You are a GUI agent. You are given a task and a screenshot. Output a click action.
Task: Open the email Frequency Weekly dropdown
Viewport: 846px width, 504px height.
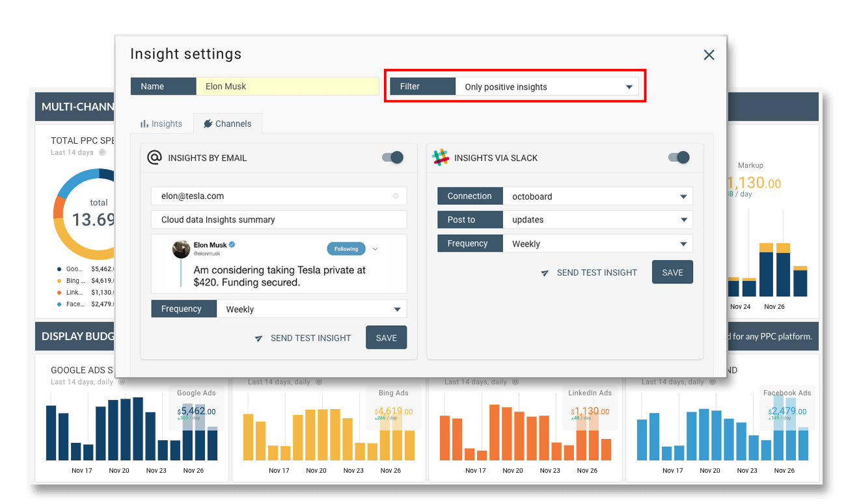click(x=311, y=309)
